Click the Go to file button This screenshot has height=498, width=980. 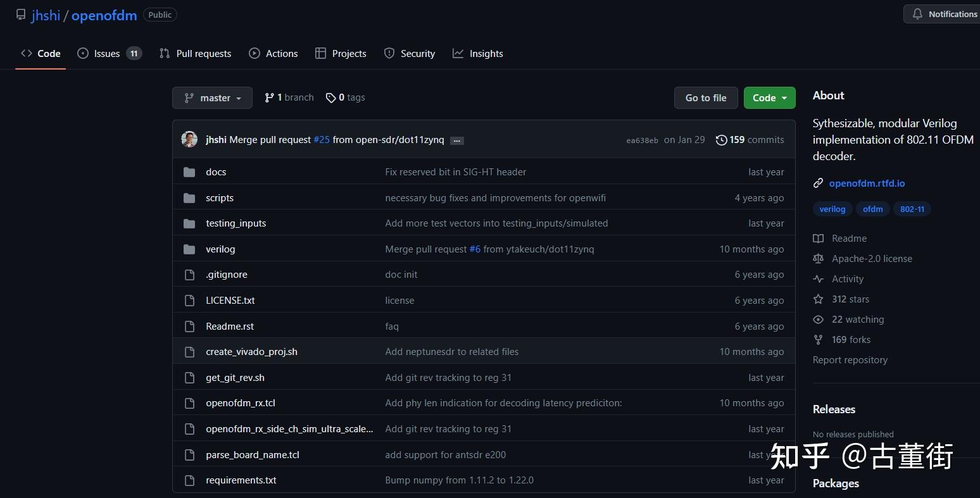(705, 97)
